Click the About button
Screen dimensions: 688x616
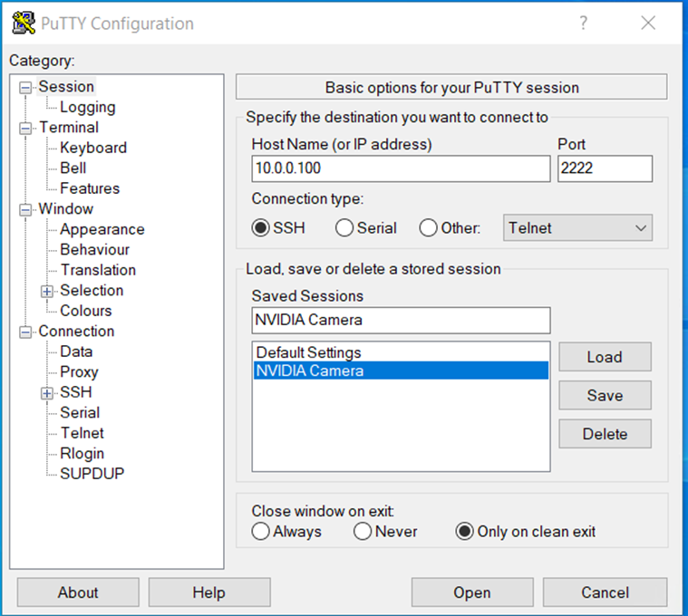(x=78, y=592)
